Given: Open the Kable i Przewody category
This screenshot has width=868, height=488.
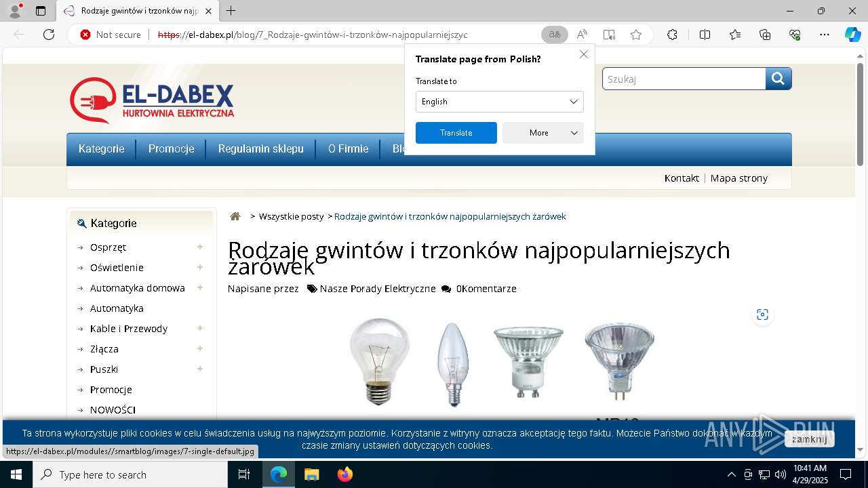Looking at the screenshot, I should click(x=128, y=329).
